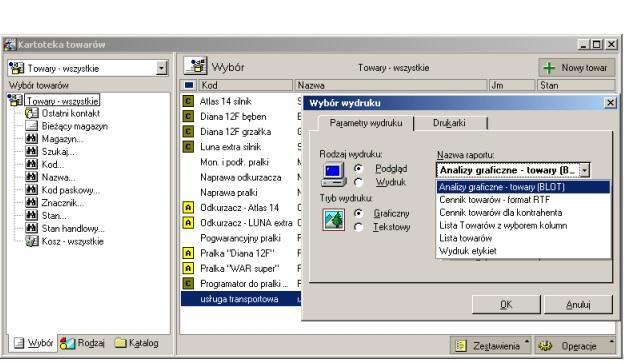
Task: Click the binoculars icon beside Kod...
Action: (32, 164)
